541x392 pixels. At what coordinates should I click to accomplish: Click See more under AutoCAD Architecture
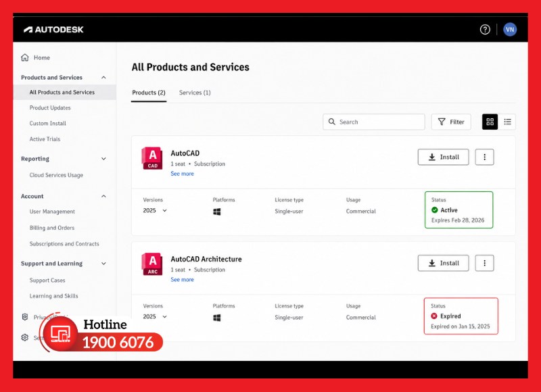click(182, 280)
